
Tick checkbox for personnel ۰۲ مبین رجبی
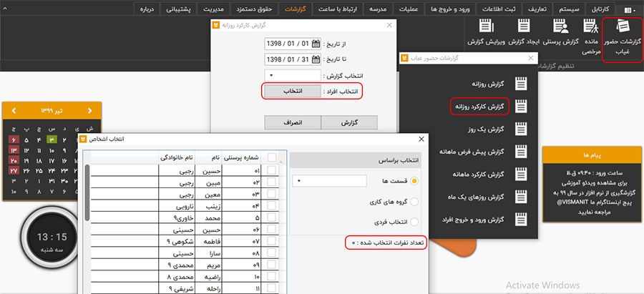[271, 182]
